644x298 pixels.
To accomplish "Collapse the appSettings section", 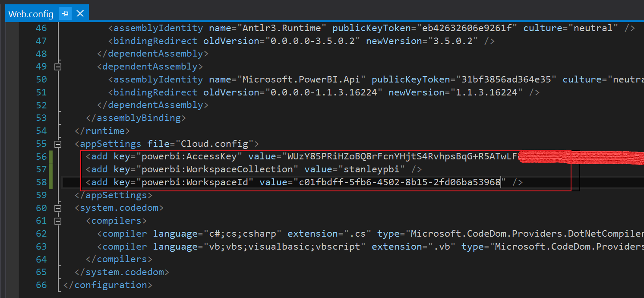I will click(58, 144).
